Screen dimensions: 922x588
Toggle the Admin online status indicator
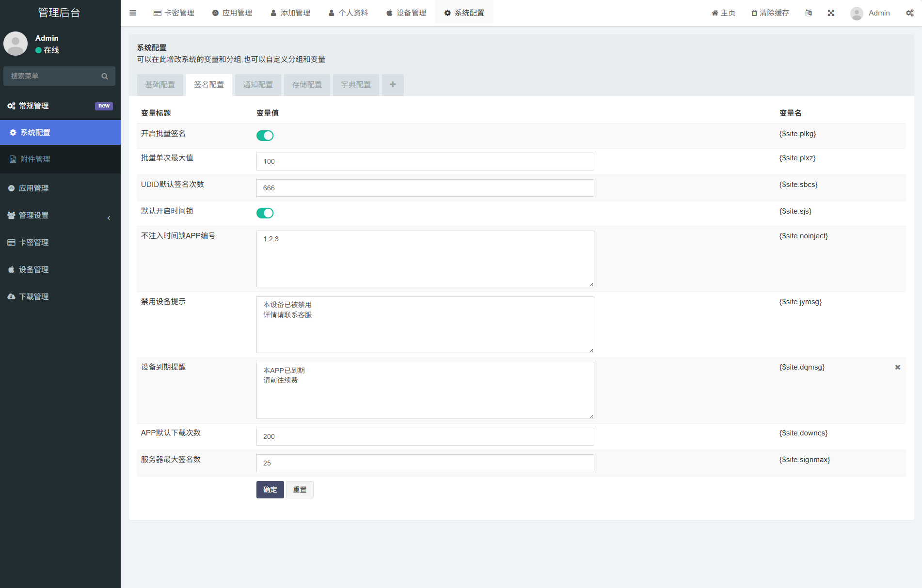38,50
